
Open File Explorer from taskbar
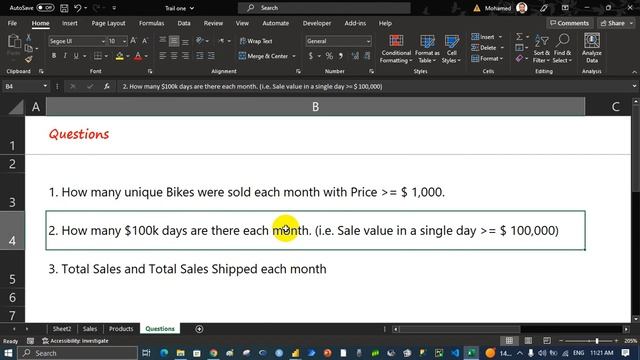tap(180, 353)
